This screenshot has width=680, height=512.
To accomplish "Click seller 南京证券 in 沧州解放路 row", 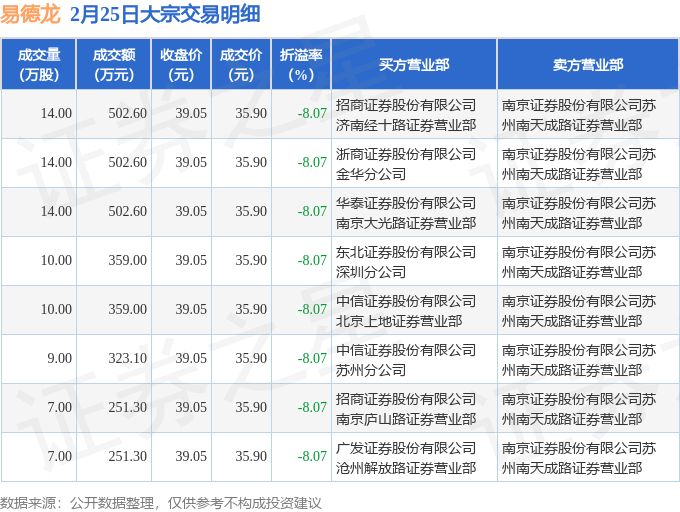I will [x=579, y=458].
